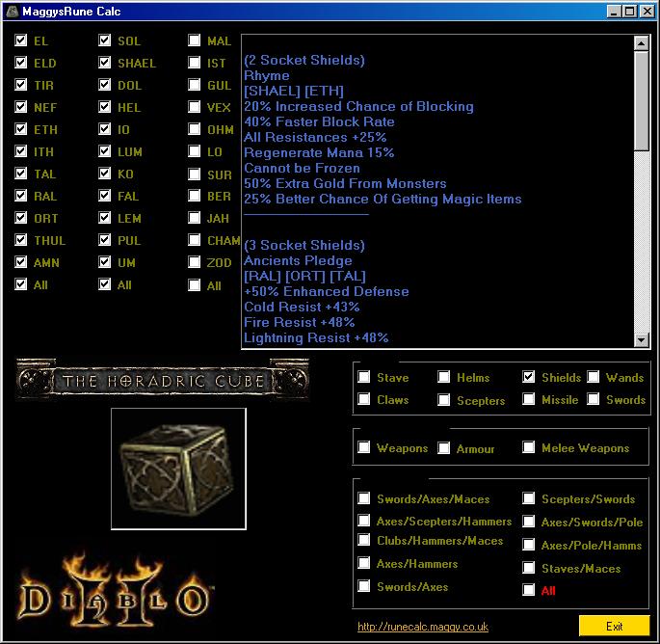Check the All box under the MAL column
660x644 pixels.
(195, 285)
